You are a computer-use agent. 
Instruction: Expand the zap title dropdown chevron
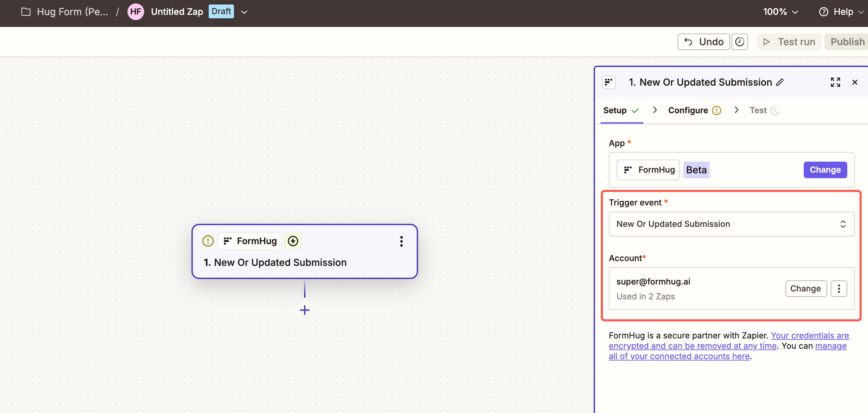coord(244,12)
